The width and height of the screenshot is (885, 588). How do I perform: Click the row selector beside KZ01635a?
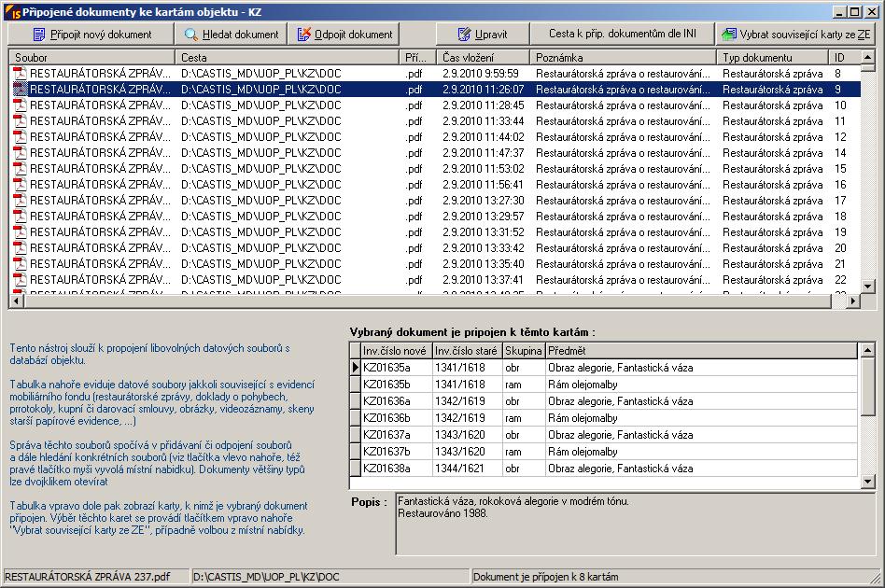coord(355,368)
